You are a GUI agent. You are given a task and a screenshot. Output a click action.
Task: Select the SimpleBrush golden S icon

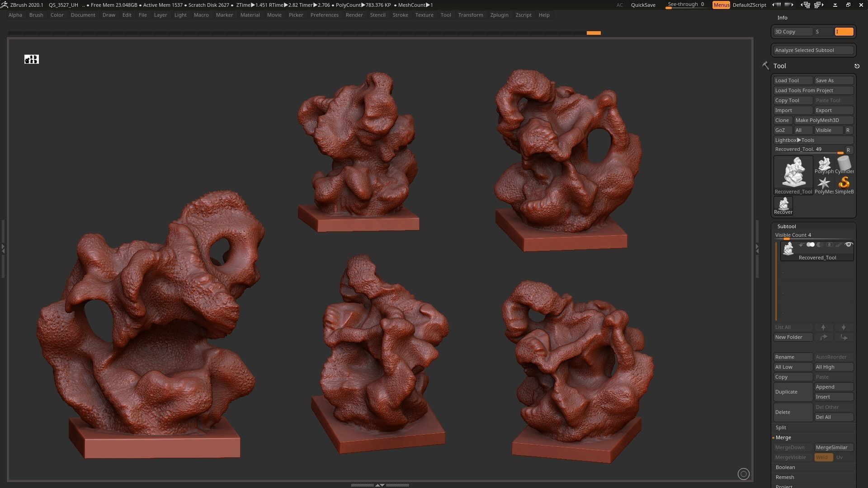[x=844, y=185]
